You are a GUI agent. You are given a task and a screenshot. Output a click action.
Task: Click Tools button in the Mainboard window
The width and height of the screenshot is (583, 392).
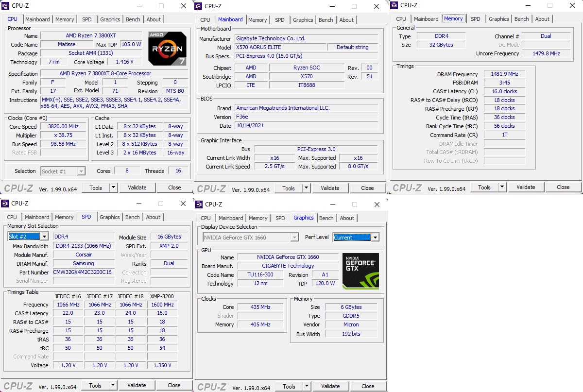[x=289, y=188]
